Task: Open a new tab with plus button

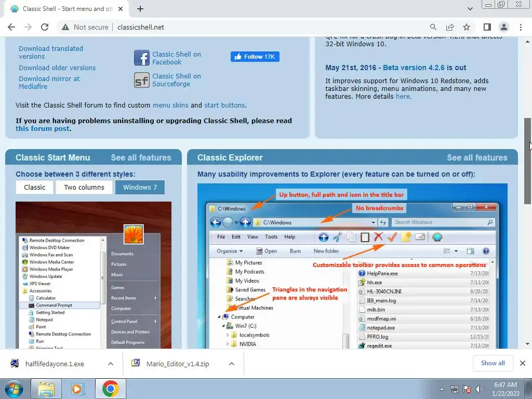Action: click(x=140, y=9)
